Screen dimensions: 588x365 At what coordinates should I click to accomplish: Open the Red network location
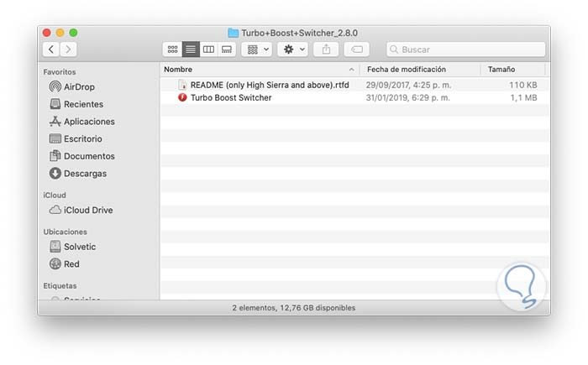pyautogui.click(x=65, y=263)
